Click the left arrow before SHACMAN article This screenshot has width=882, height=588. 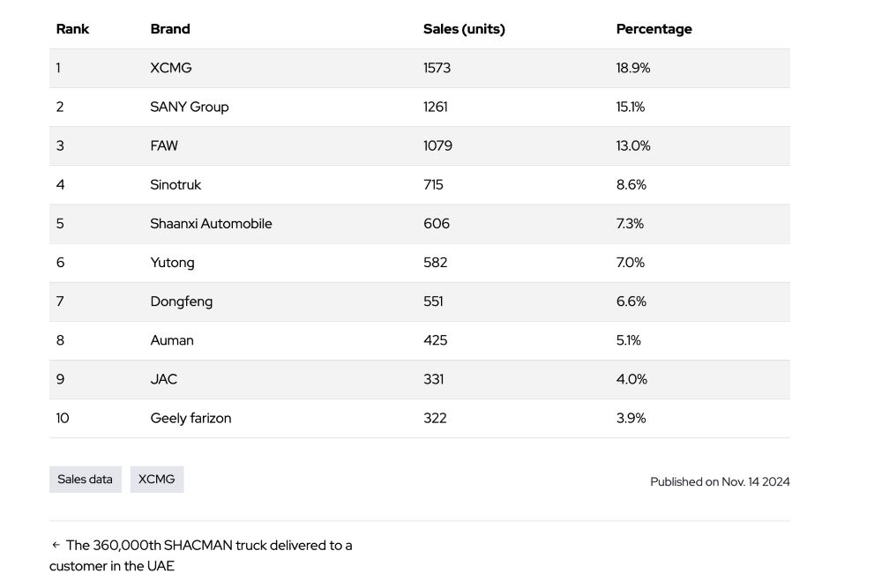(56, 546)
